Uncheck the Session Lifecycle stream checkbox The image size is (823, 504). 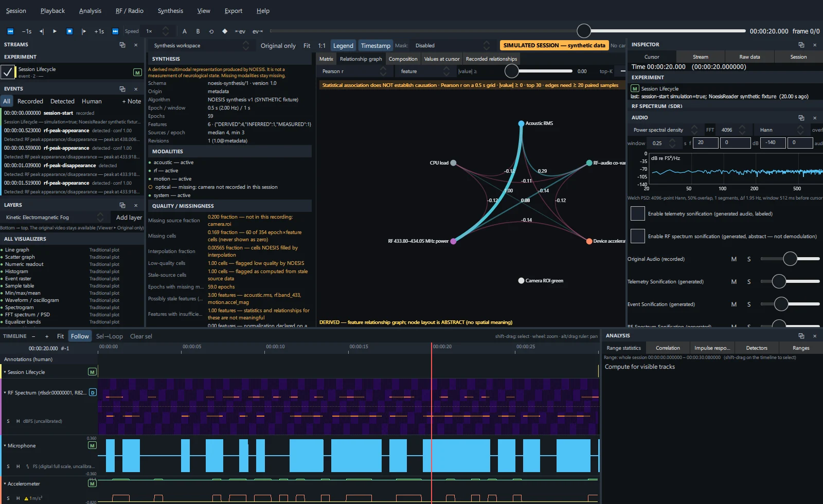[8, 72]
